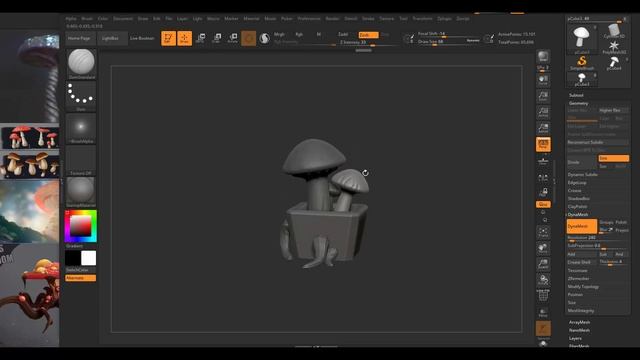Screen dimensions: 640x360
Task: Click the white secondary color swatch
Action: (89, 258)
